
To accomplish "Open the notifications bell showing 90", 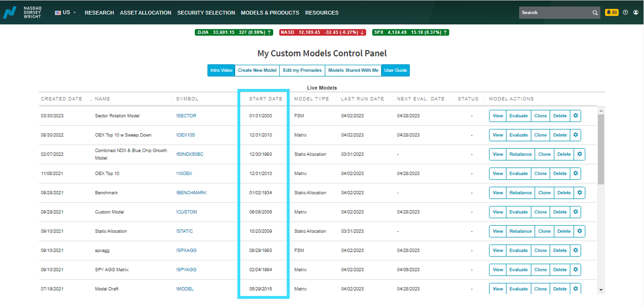I will click(611, 12).
